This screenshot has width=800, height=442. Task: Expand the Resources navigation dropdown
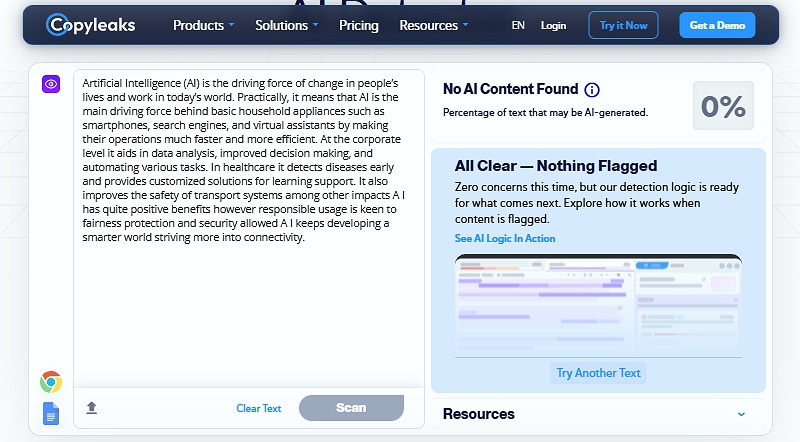tap(434, 25)
